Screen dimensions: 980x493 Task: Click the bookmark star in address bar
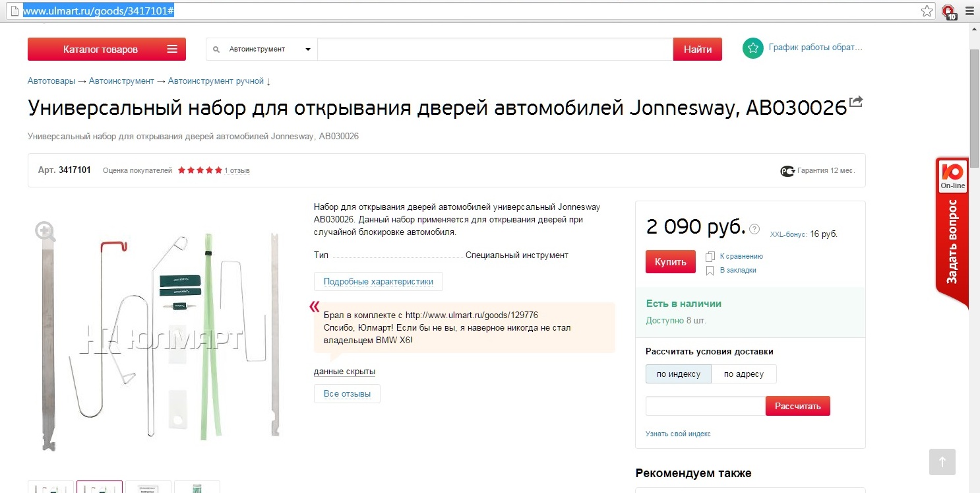pos(927,11)
